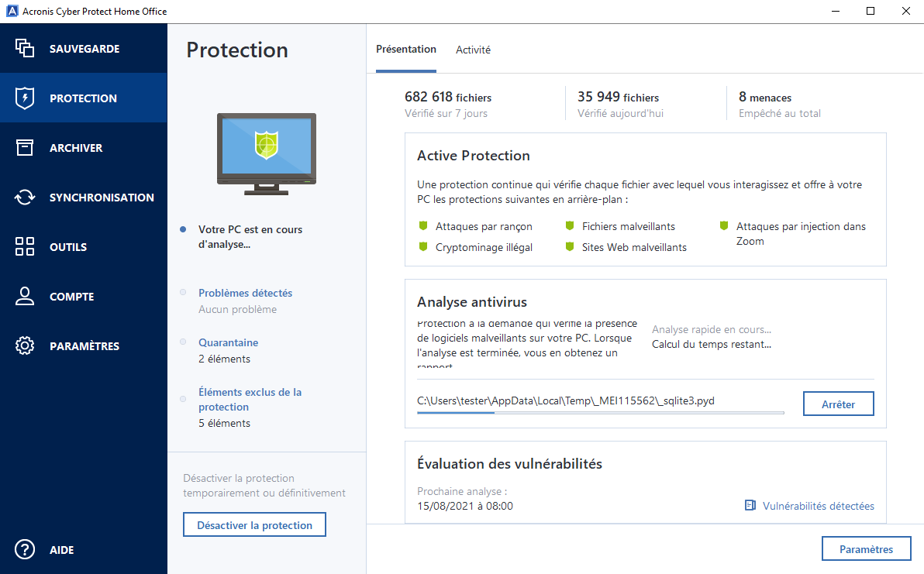The image size is (924, 574).
Task: Open the Quarantaine link
Action: coord(229,342)
